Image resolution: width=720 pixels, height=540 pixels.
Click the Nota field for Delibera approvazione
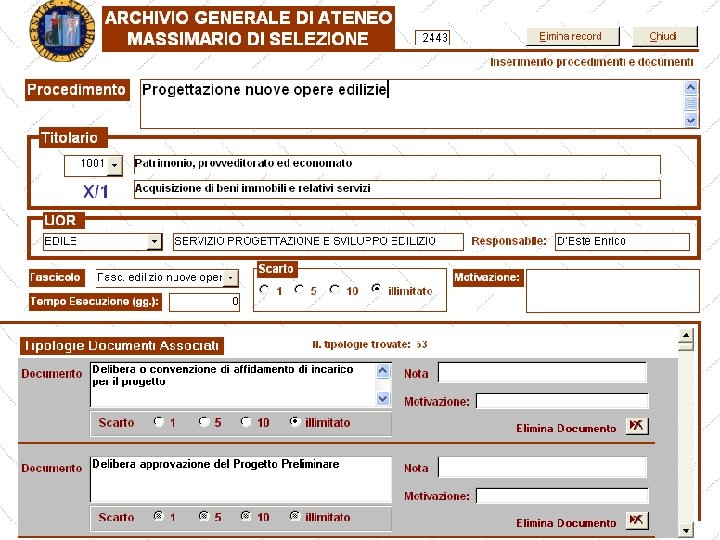542,467
